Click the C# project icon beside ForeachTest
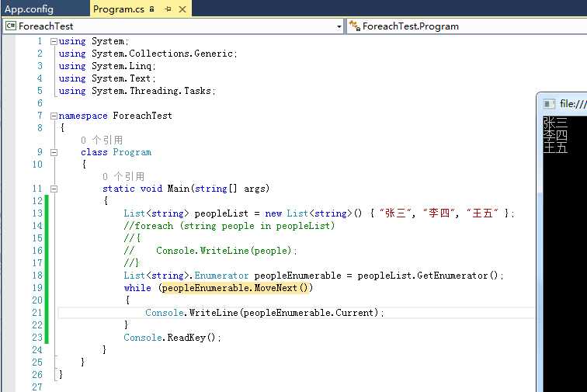This screenshot has width=587, height=392. point(11,26)
